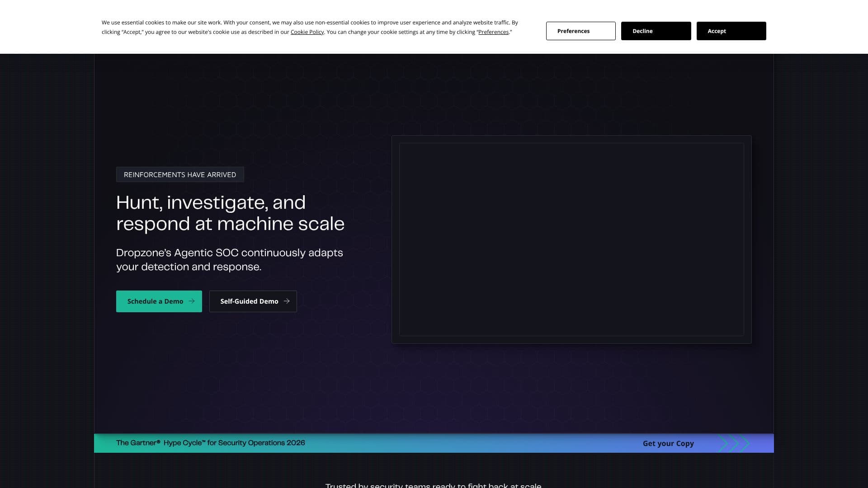868x488 pixels.
Task: Click the triple chevron arrows beside Get your Copy
Action: [x=734, y=443]
